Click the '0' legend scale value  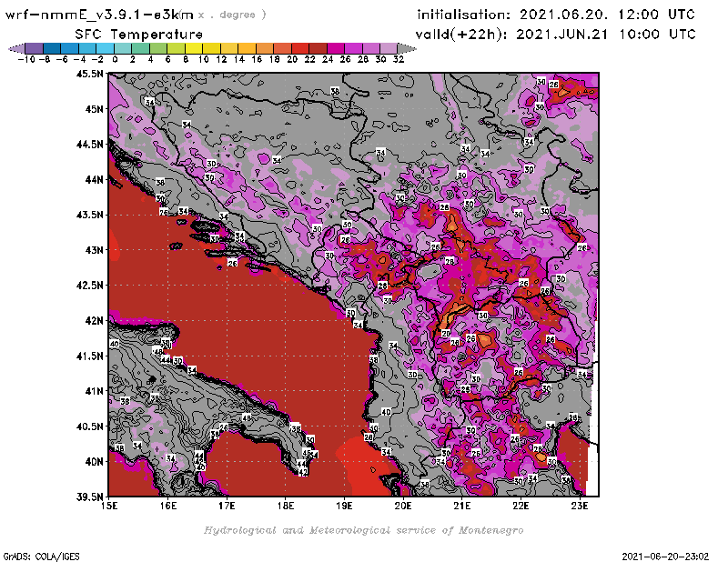[115, 59]
